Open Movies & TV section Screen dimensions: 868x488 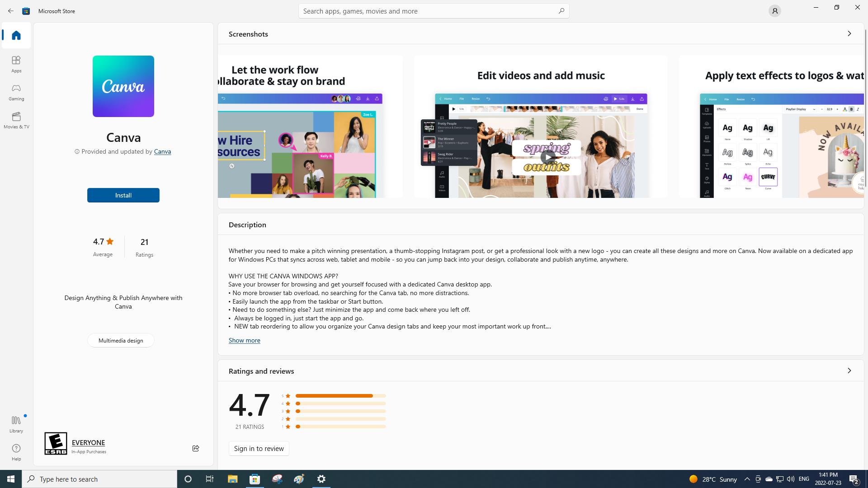(x=16, y=120)
